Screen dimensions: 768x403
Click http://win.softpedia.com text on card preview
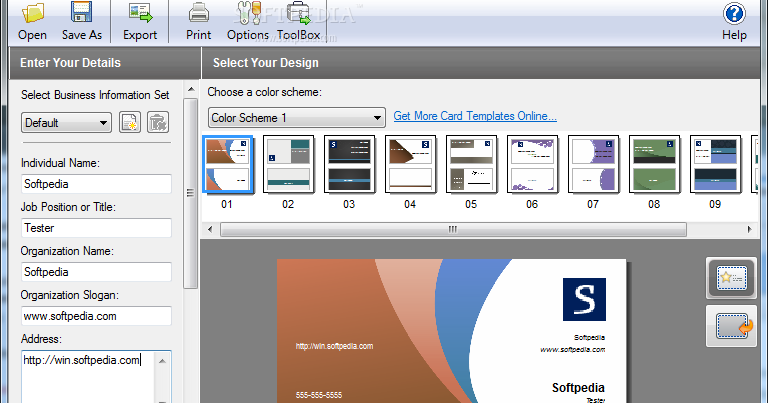tap(335, 346)
